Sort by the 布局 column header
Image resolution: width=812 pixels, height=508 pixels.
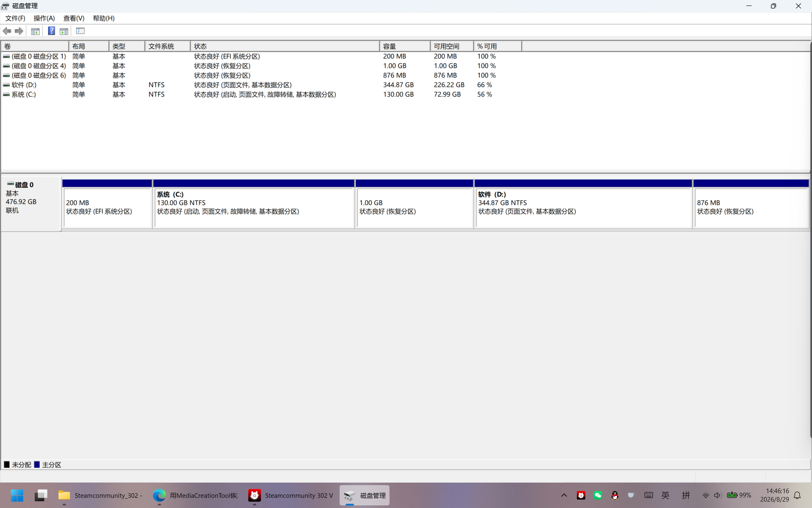pos(89,46)
